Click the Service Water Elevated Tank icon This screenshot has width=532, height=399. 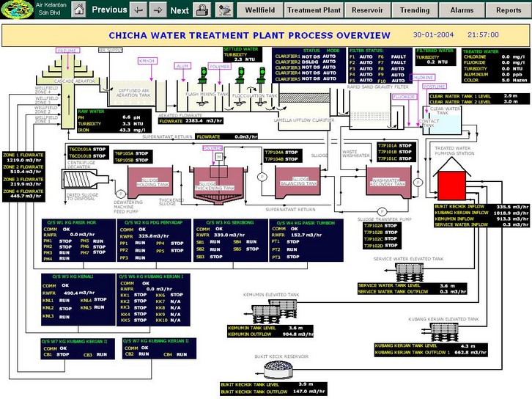(409, 272)
